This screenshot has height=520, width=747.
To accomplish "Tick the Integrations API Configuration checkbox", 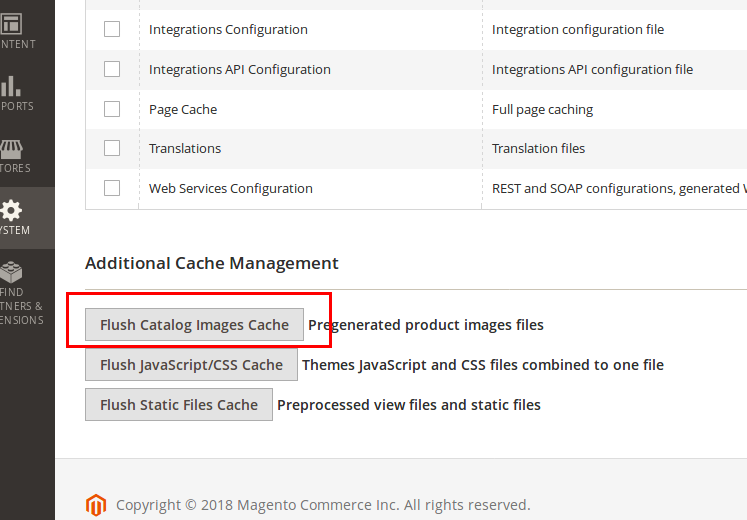I will pyautogui.click(x=112, y=69).
